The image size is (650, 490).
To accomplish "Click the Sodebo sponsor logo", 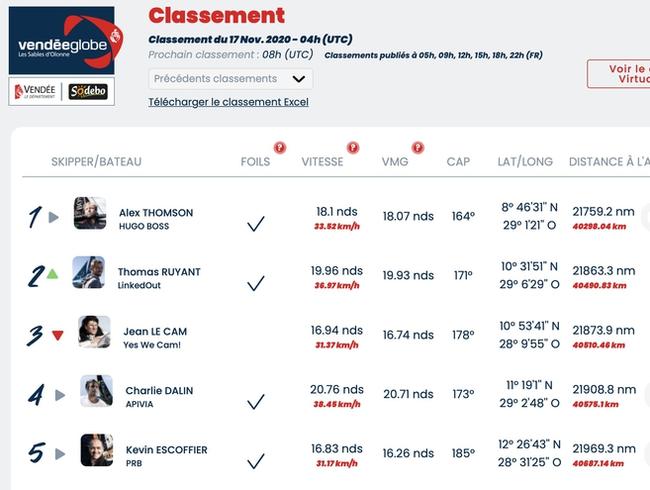I will 88,91.
